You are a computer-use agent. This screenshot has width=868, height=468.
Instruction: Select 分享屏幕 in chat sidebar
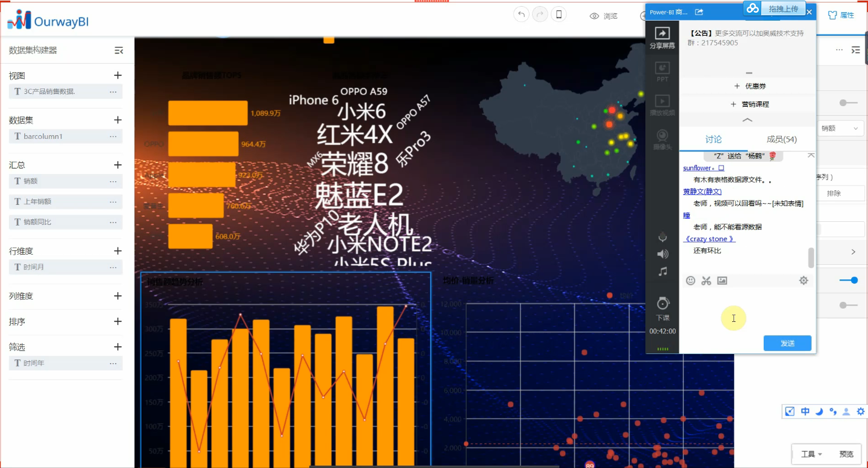662,38
